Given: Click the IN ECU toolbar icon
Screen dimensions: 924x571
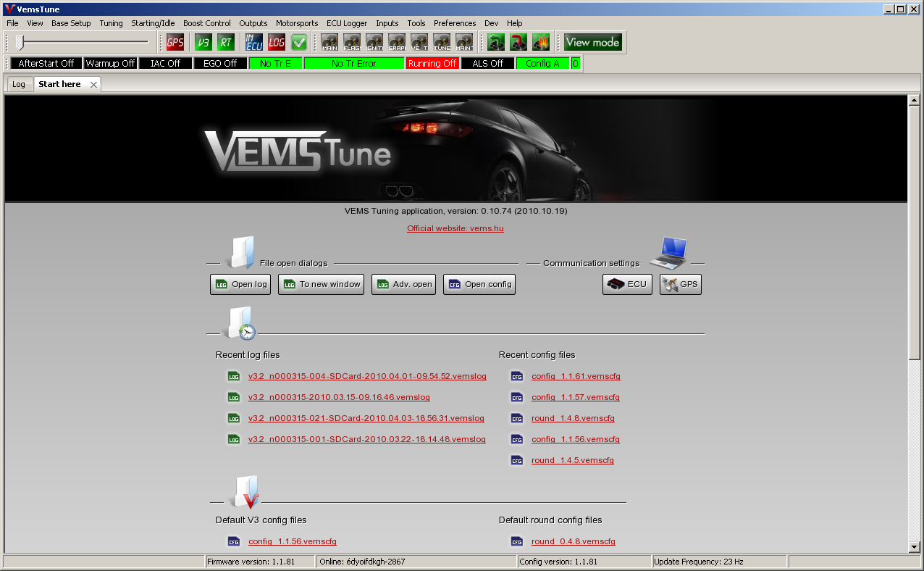Looking at the screenshot, I should 253,42.
